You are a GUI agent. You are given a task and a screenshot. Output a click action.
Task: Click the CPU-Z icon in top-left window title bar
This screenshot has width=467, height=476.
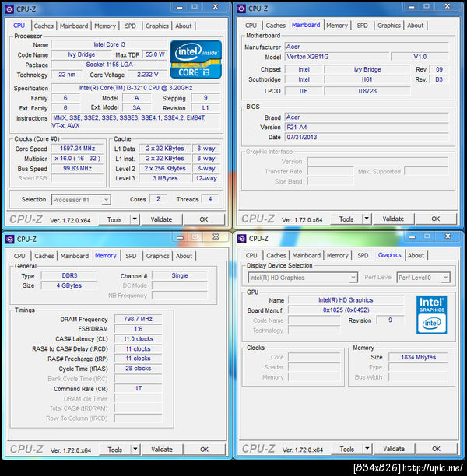[9, 9]
